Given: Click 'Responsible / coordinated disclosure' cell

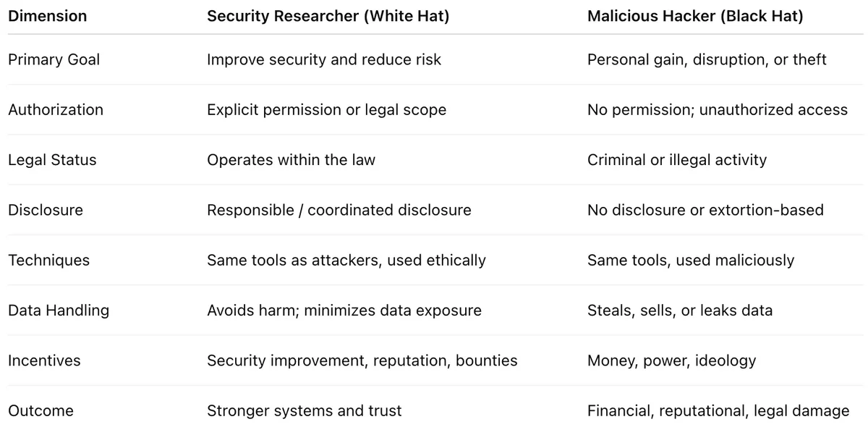Looking at the screenshot, I should point(339,210).
